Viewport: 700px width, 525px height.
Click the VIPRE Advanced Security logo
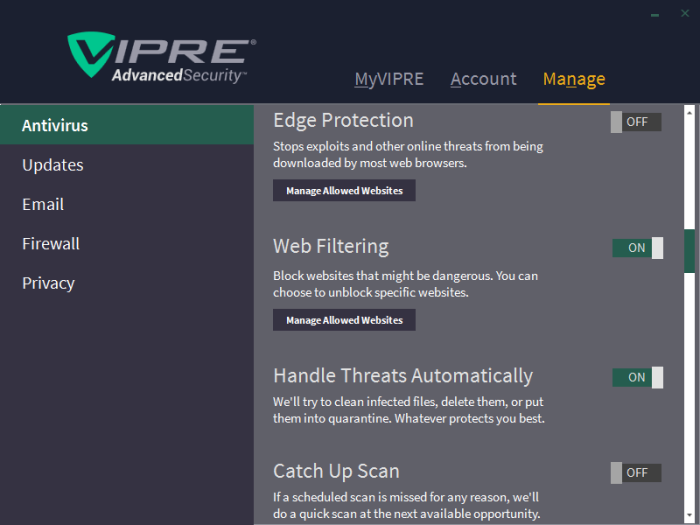pos(162,57)
